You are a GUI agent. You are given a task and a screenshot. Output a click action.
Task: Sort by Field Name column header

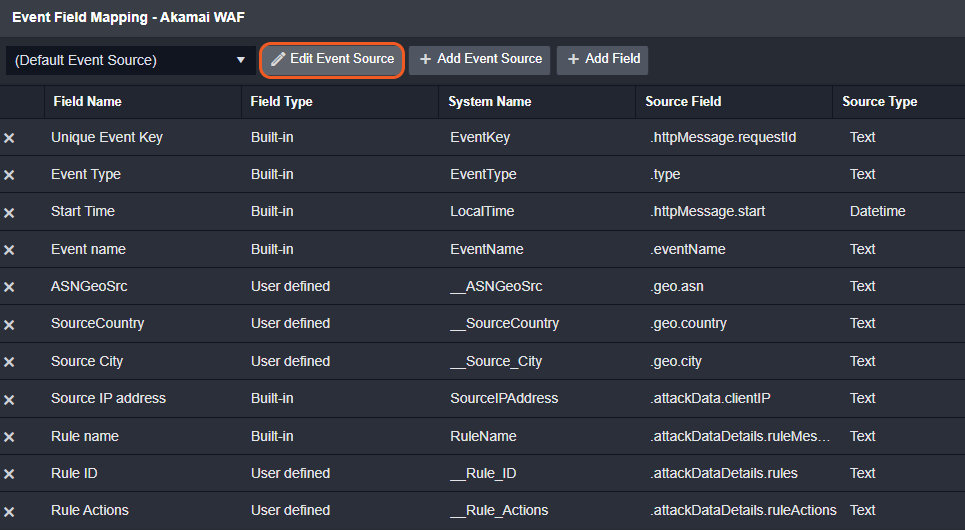87,102
